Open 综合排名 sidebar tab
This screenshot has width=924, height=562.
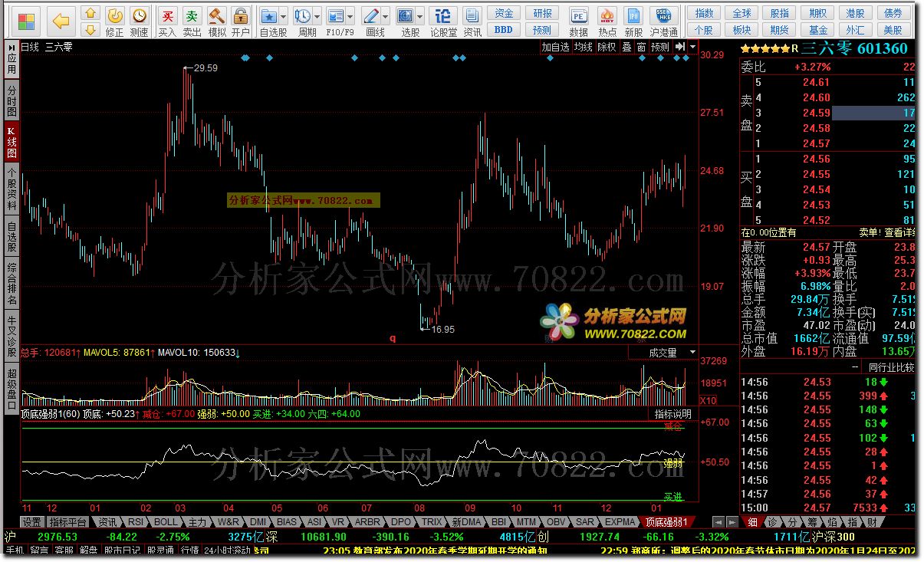[12, 284]
